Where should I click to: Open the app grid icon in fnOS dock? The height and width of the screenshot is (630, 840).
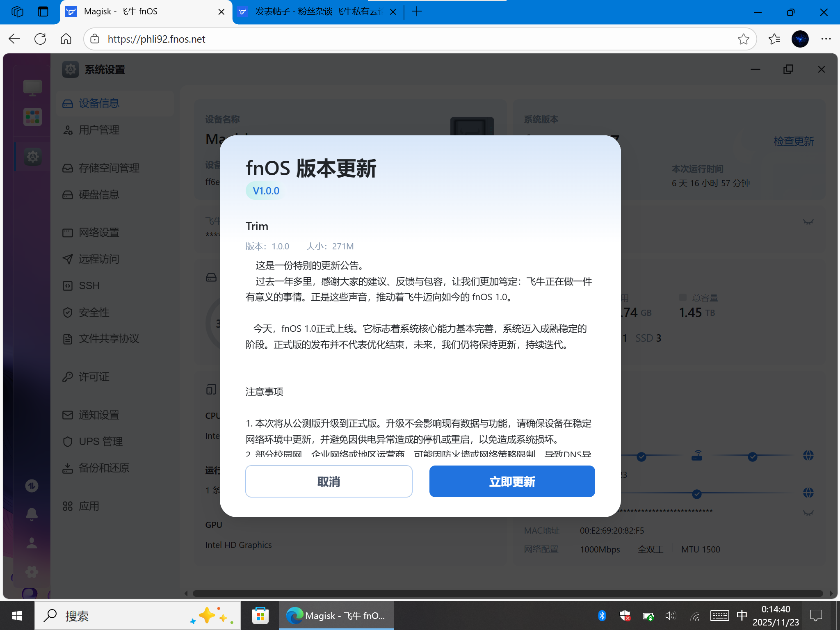click(x=32, y=117)
